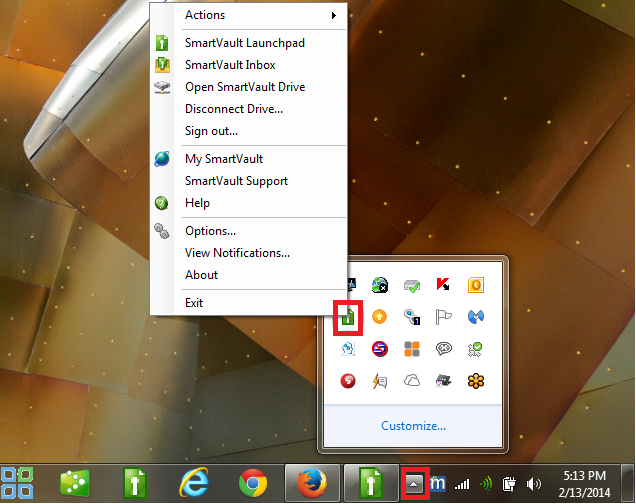Open the globe network tray icon
Screen dimensions: 636x504
tap(380, 285)
